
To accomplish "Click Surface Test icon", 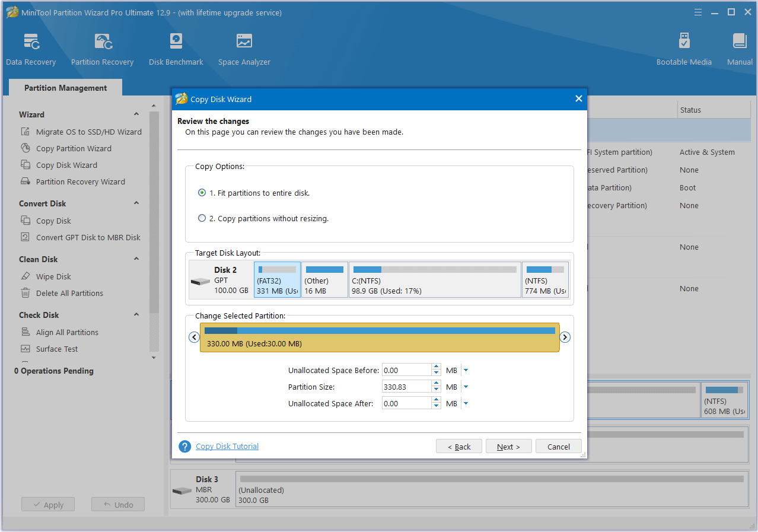I will pyautogui.click(x=26, y=349).
